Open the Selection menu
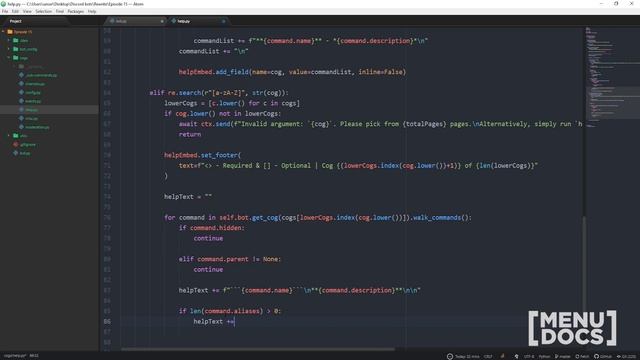 [x=43, y=11]
